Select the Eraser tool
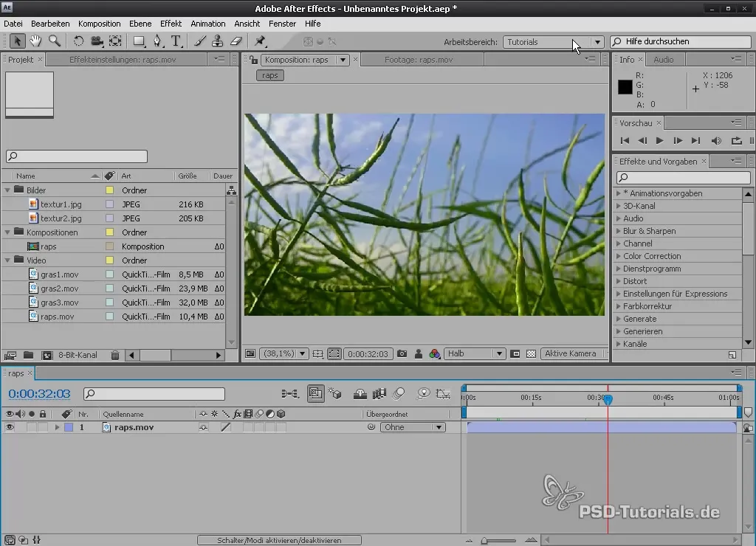The height and width of the screenshot is (546, 756). [x=237, y=41]
